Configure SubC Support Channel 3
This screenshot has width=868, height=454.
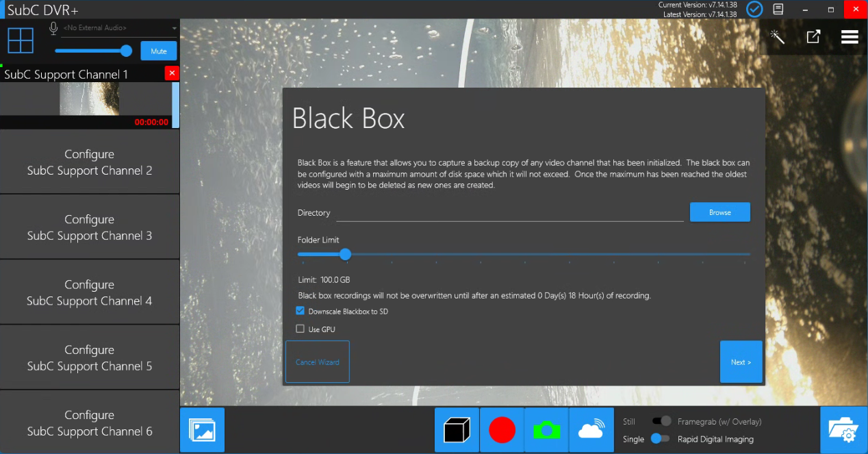pos(90,227)
